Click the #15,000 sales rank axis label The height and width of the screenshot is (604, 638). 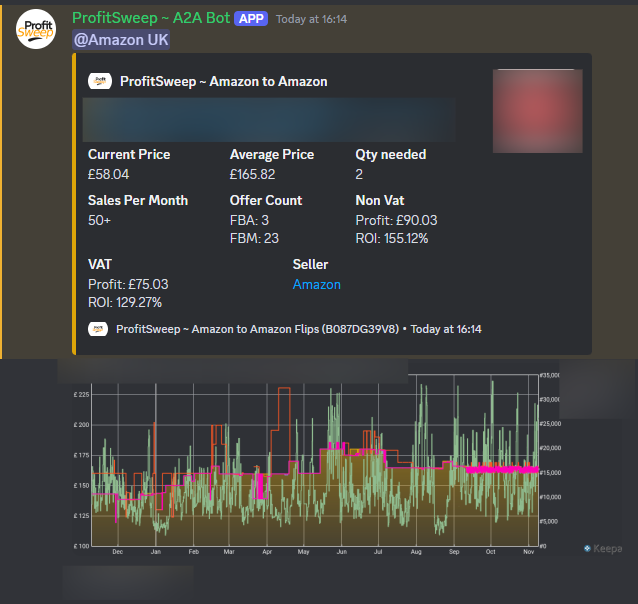550,473
